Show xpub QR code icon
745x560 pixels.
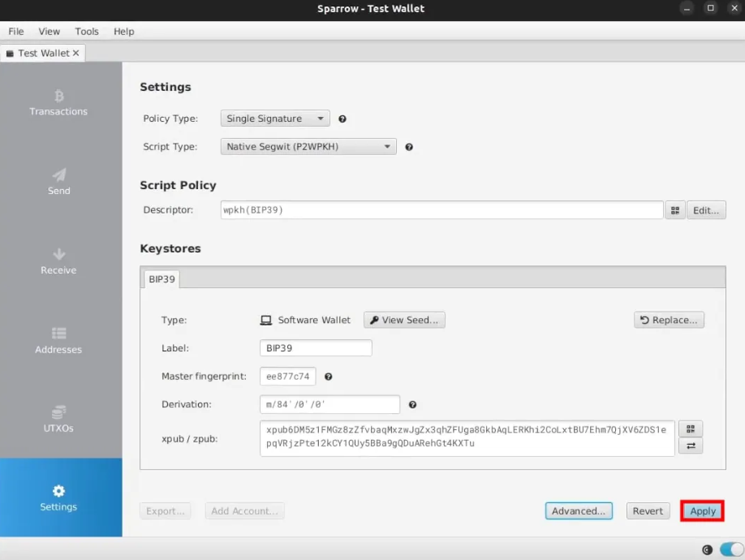point(691,429)
